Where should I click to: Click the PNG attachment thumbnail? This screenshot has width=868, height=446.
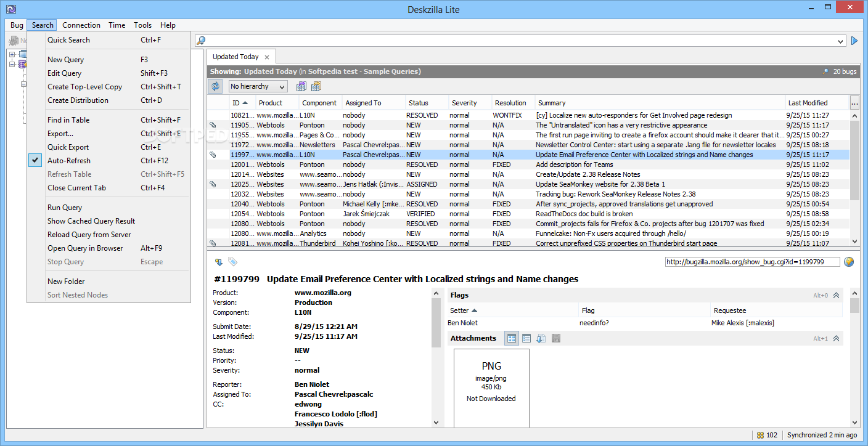491,388
